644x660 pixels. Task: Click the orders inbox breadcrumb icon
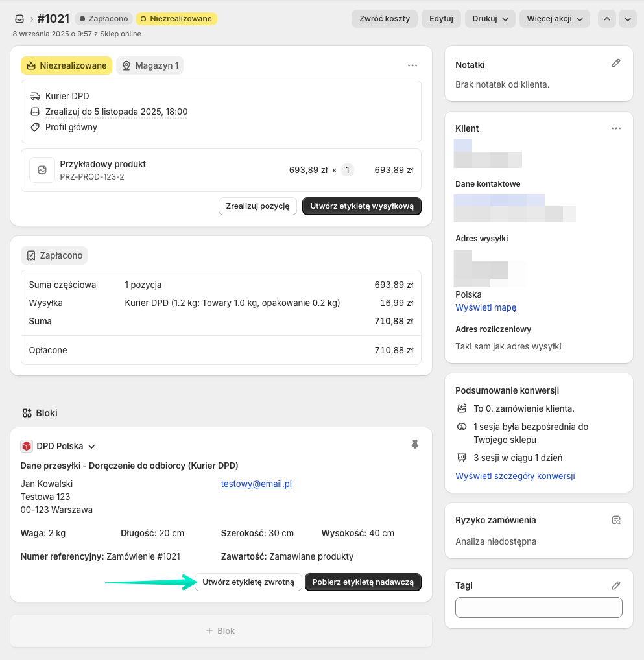tap(19, 19)
